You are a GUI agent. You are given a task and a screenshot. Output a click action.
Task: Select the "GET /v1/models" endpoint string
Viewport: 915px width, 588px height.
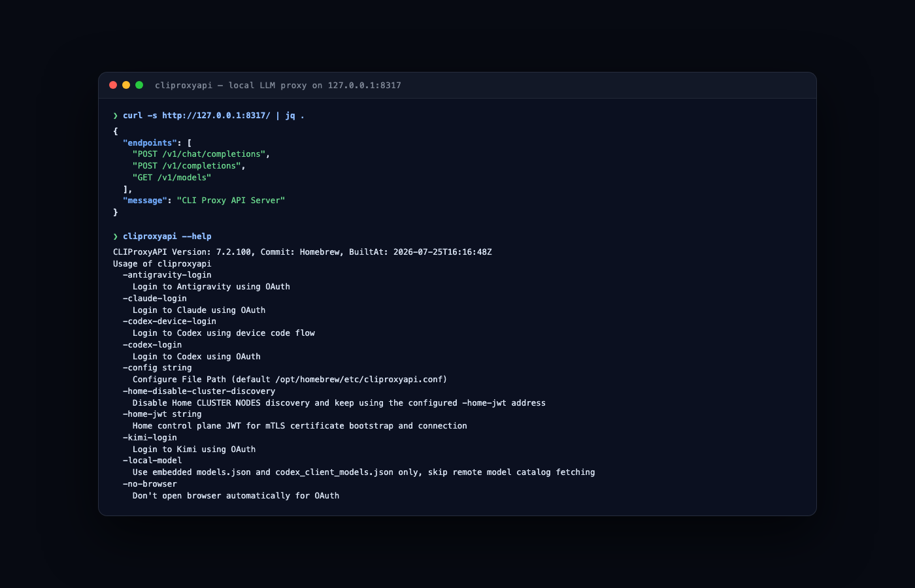172,178
